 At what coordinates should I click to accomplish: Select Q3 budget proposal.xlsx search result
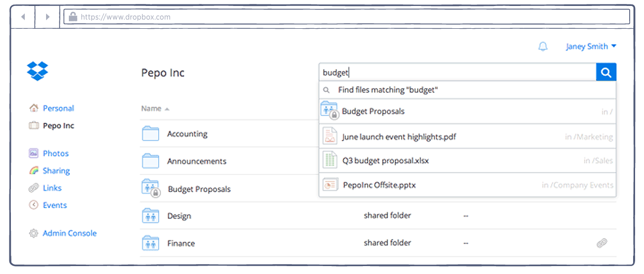[x=386, y=161]
